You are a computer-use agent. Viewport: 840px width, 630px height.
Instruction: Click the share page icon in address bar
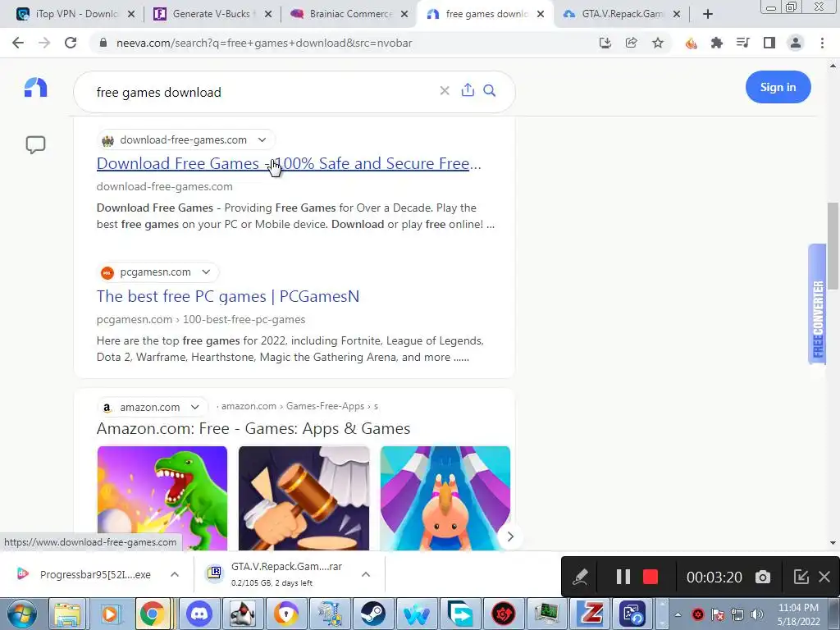click(632, 43)
